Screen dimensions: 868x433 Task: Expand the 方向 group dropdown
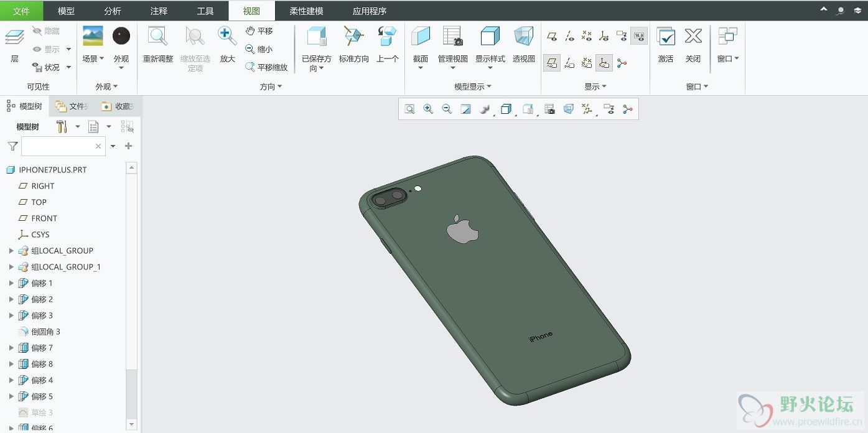(271, 86)
